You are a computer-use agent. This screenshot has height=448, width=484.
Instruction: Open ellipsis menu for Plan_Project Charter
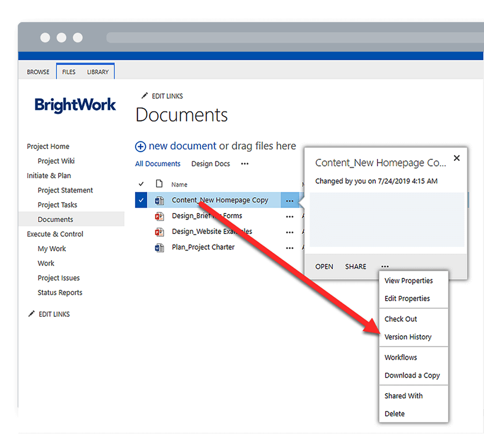click(290, 248)
